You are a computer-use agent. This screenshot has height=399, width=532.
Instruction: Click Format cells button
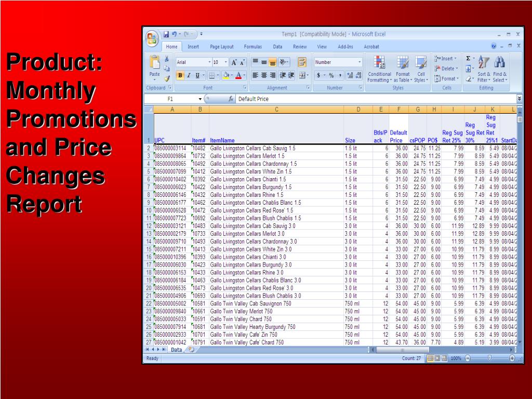[446, 79]
